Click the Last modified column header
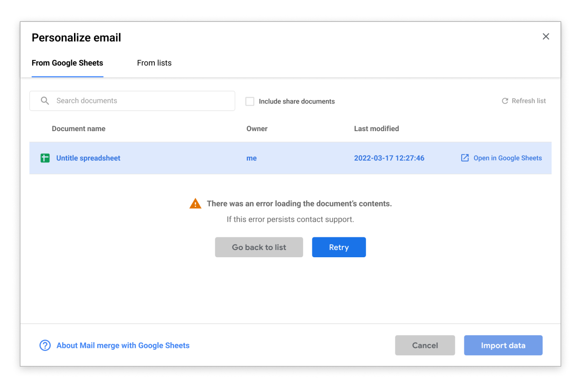Screen dimensions: 581x392 (x=376, y=129)
